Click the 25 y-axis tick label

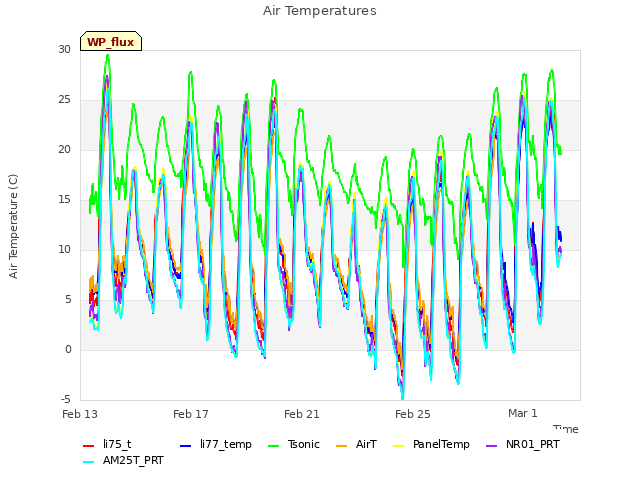pos(64,100)
